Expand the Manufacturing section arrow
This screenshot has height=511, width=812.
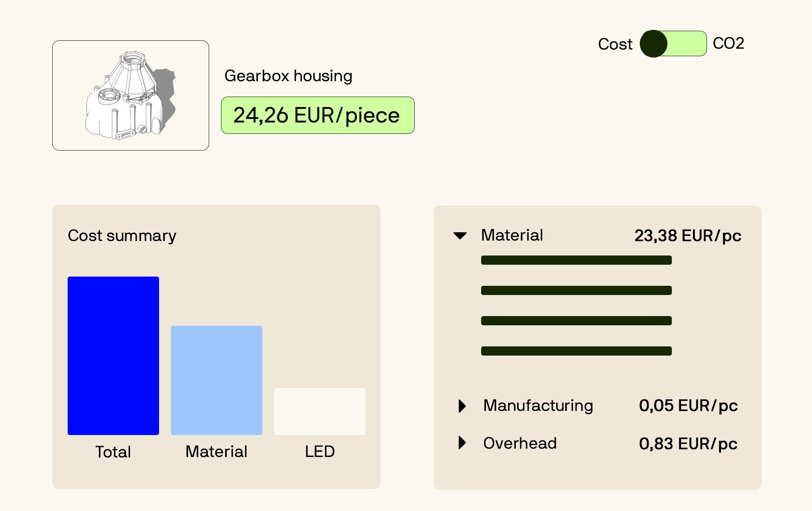click(462, 406)
